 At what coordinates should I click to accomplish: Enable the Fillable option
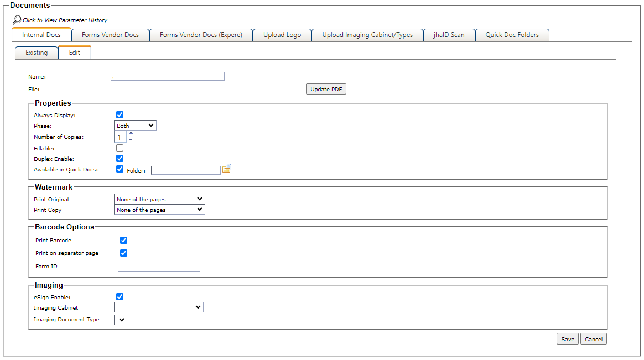120,148
